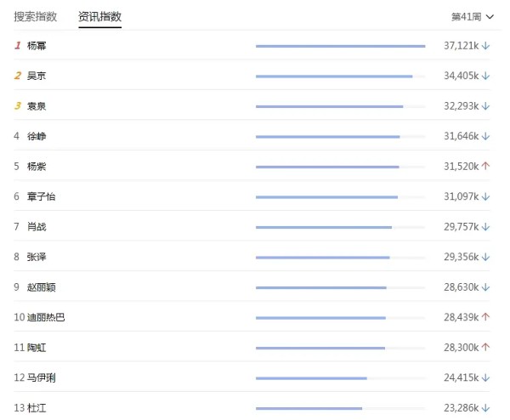The height and width of the screenshot is (420, 510).
Task: Click the index bar for 袁泉
Action: coord(340,106)
